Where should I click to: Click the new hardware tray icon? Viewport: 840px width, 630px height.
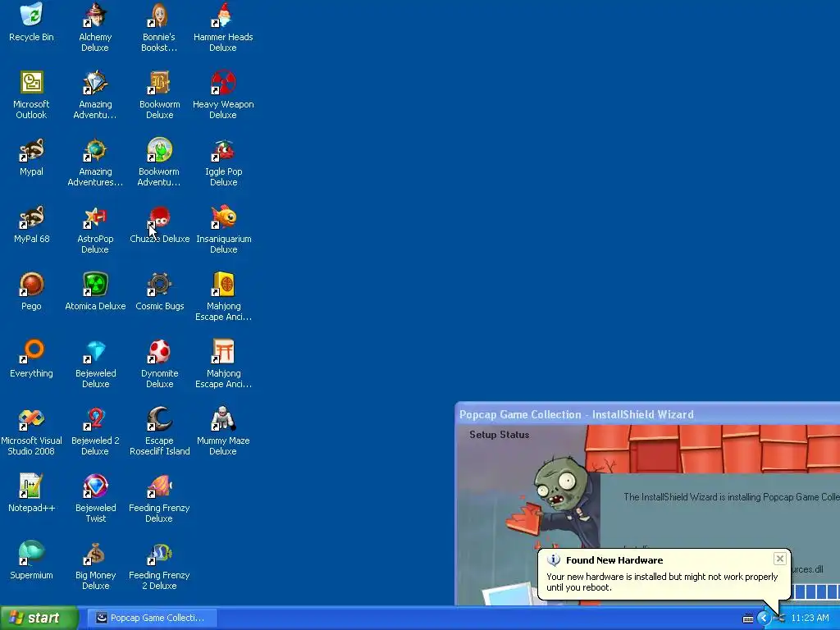(x=780, y=619)
